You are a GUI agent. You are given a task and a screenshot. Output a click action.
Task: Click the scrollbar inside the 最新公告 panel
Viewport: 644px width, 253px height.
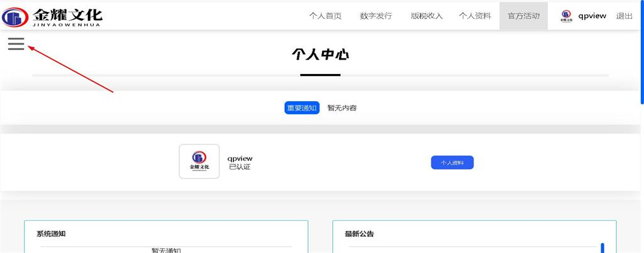pyautogui.click(x=602, y=247)
